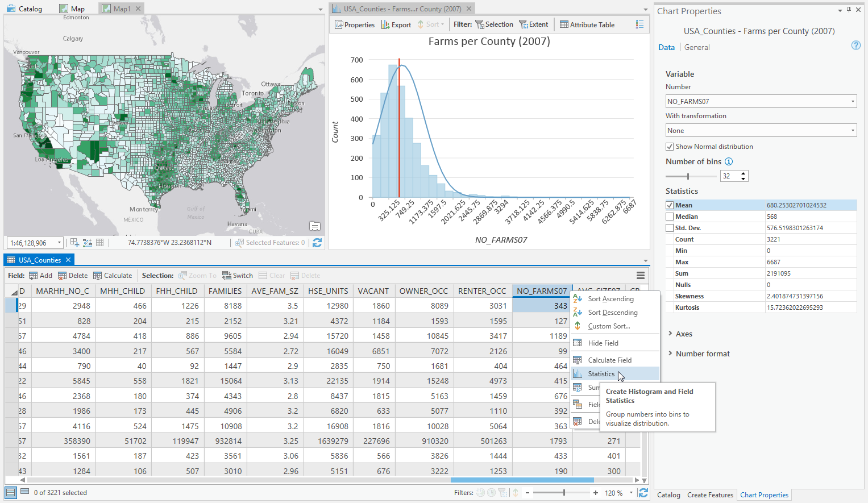Filter the chart by Extent
This screenshot has width=868, height=503.
pyautogui.click(x=533, y=24)
